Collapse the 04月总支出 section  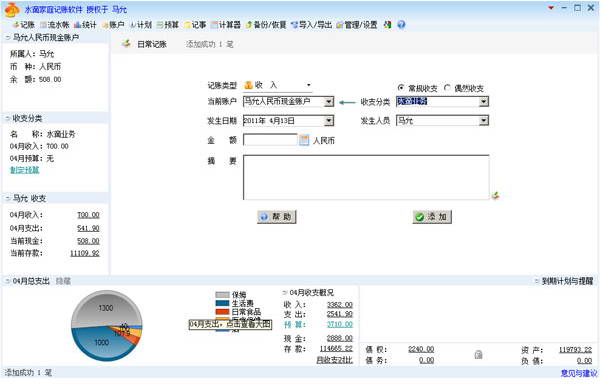[x=8, y=281]
